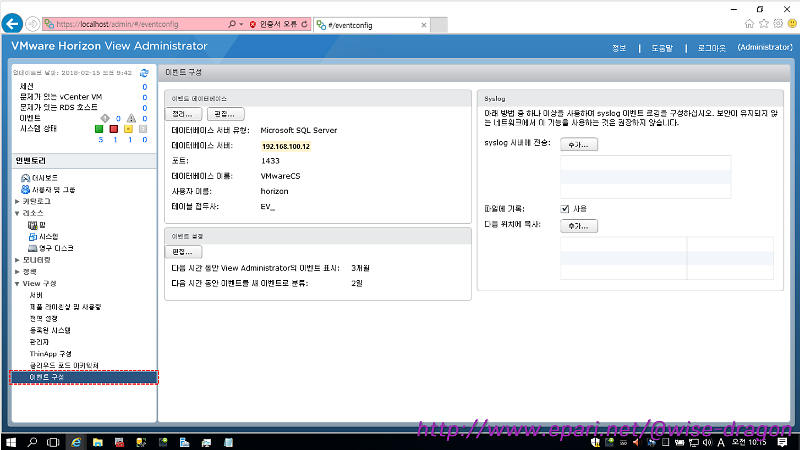The width and height of the screenshot is (800, 450).
Task: Open the notification center icon
Action: (x=782, y=442)
